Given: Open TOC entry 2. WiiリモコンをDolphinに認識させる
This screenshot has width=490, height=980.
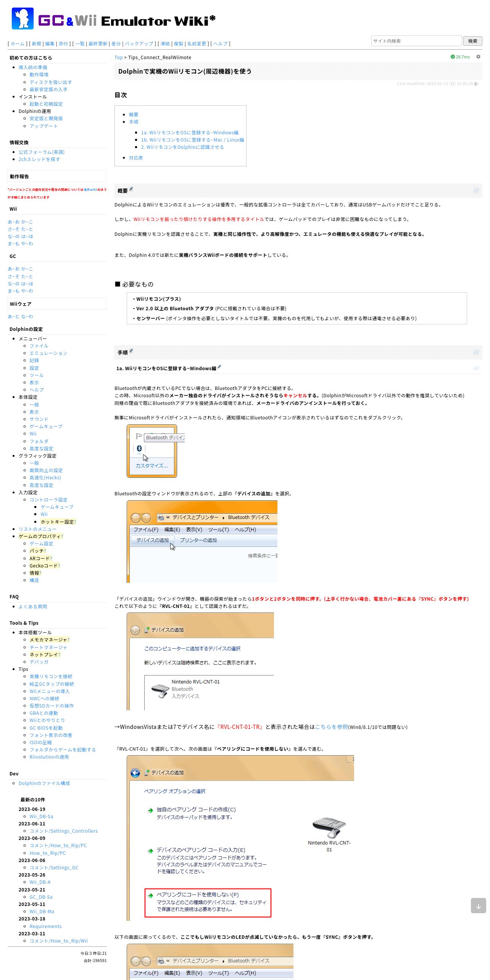Looking at the screenshot, I should click(x=182, y=147).
